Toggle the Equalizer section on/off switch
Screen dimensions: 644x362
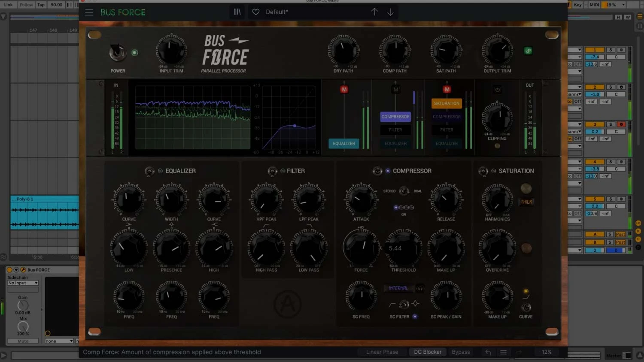pos(149,171)
